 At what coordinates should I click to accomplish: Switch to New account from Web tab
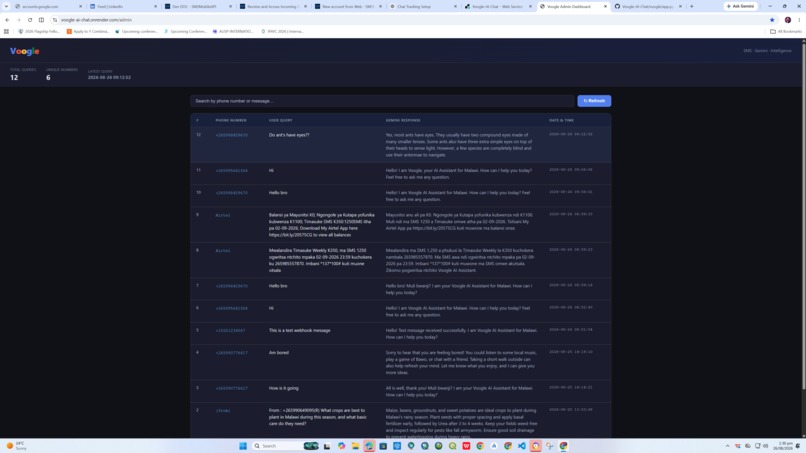(x=346, y=6)
